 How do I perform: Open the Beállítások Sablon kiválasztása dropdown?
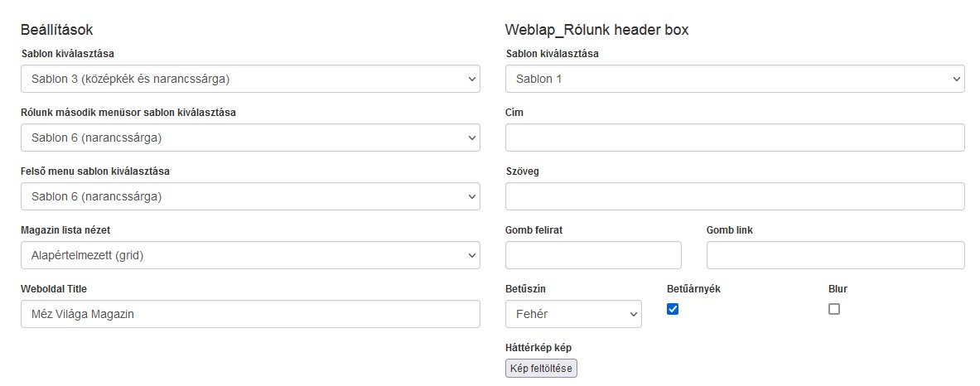pyautogui.click(x=250, y=79)
